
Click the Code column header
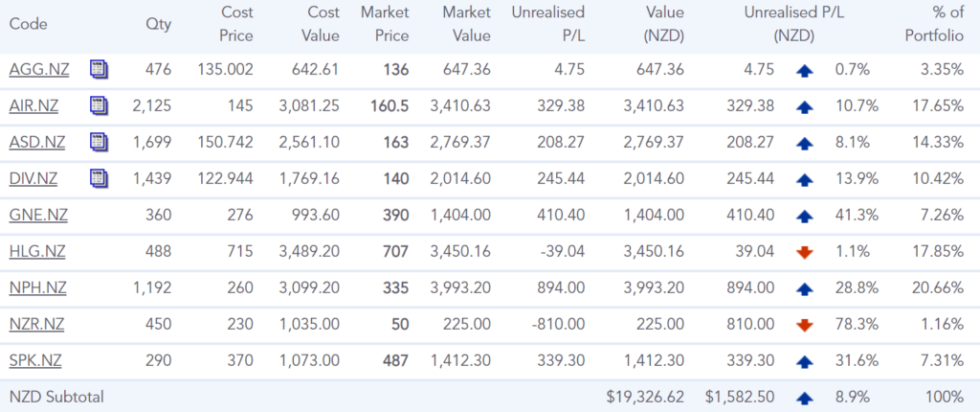(x=28, y=24)
